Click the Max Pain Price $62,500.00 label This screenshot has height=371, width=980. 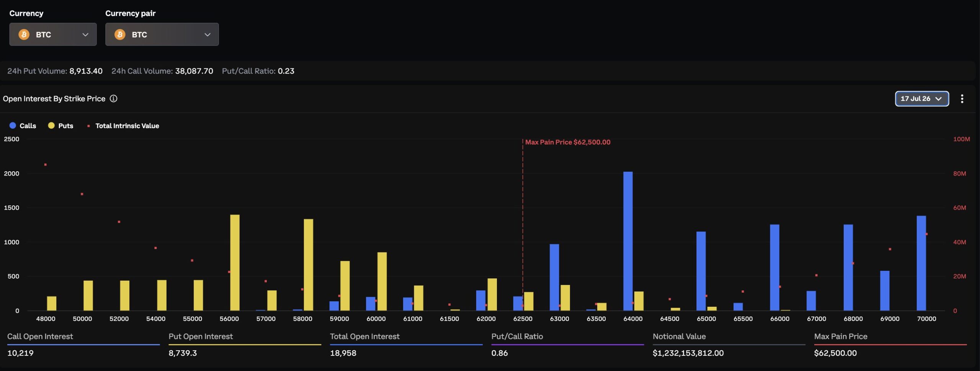(568, 142)
